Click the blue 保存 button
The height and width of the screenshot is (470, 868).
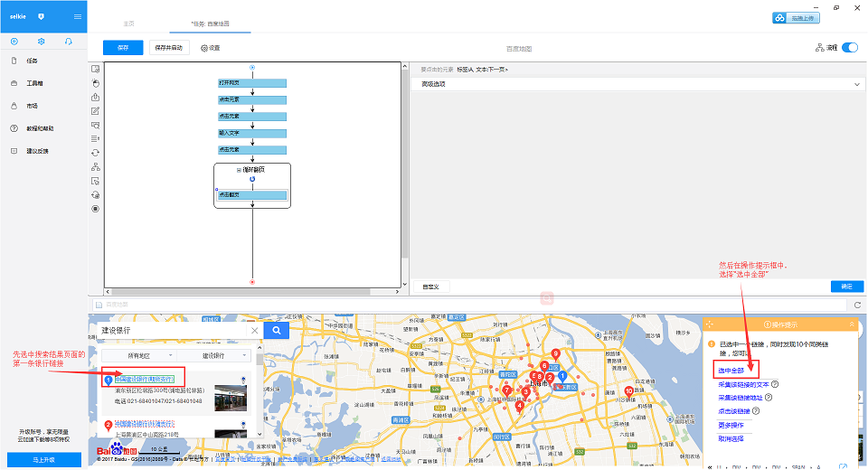[x=123, y=48]
